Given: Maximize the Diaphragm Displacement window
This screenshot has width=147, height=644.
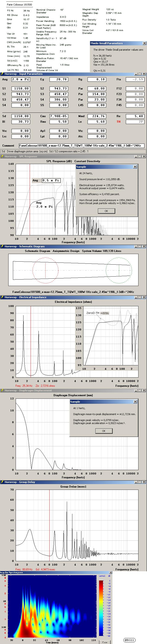Looking at the screenshot, I should pyautogui.click(x=140, y=390).
